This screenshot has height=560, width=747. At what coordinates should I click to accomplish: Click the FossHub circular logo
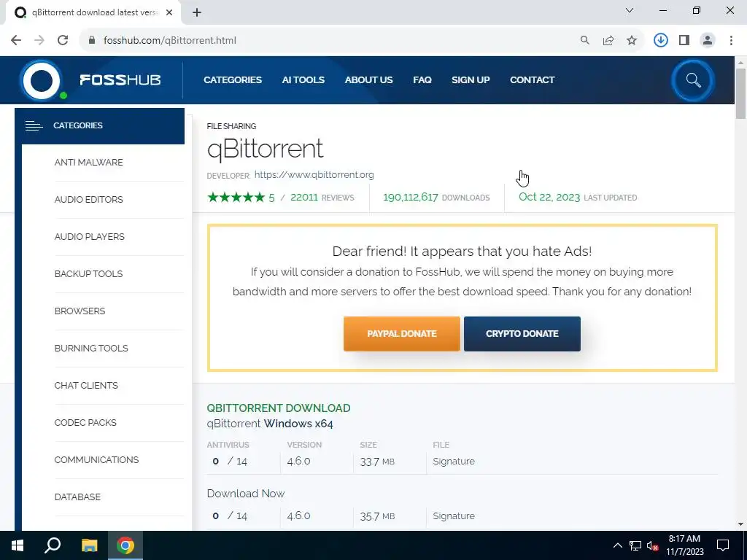point(42,80)
